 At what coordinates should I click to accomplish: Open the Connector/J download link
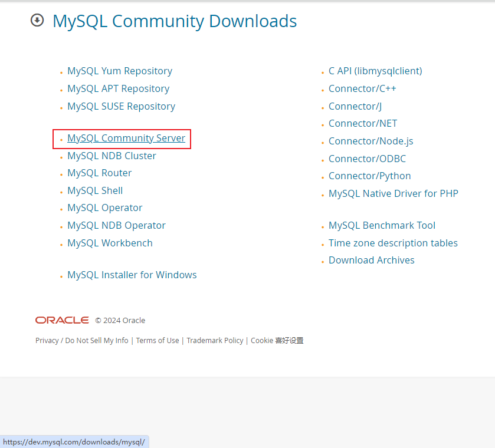[355, 106]
